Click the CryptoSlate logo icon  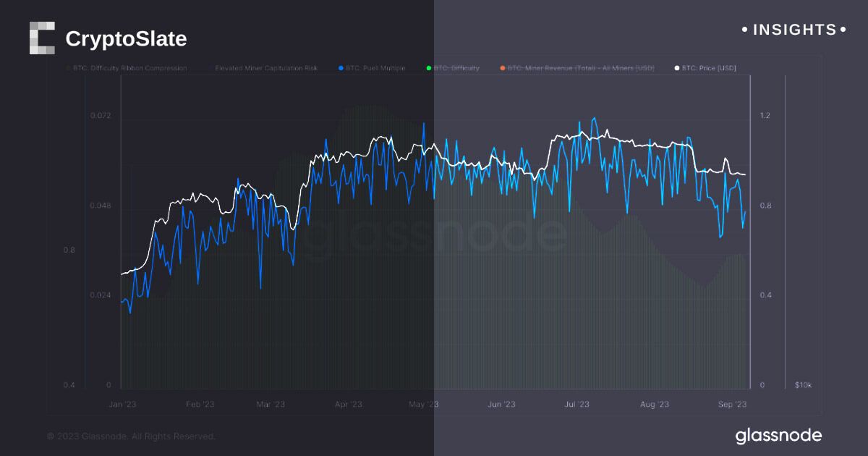pos(42,38)
